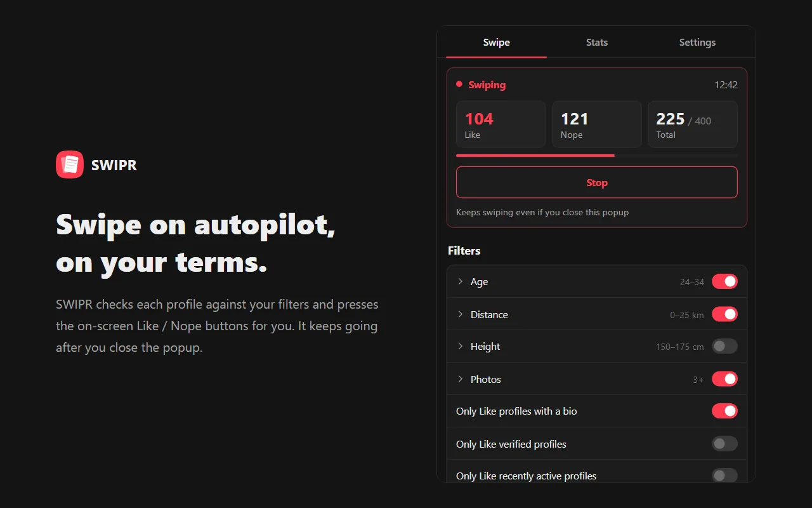Click the SWIPR brand name text
Viewport: 812px width, 508px height.
tap(114, 165)
